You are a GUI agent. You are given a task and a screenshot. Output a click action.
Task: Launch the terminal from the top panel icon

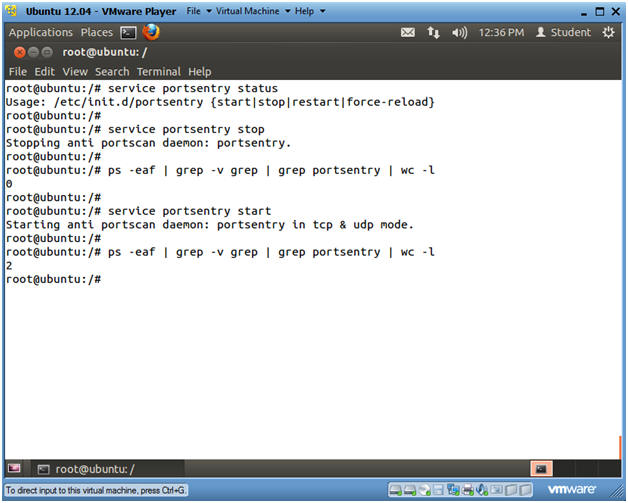pos(128,32)
